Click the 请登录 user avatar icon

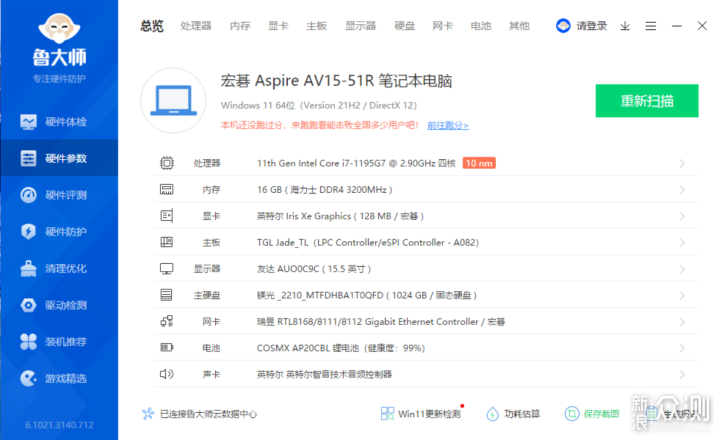coord(563,26)
